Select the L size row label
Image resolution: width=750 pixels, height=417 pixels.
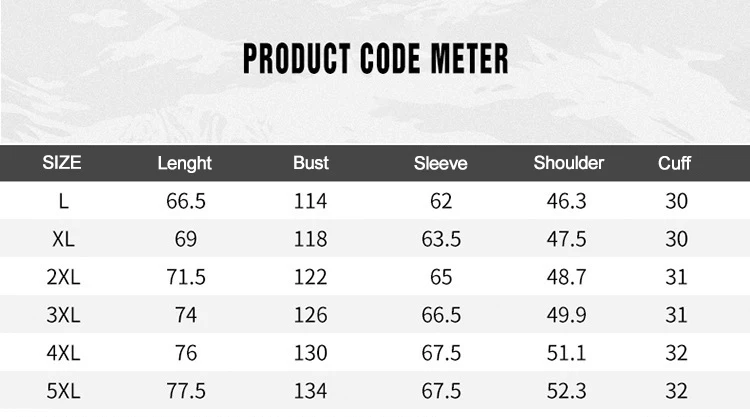64,201
